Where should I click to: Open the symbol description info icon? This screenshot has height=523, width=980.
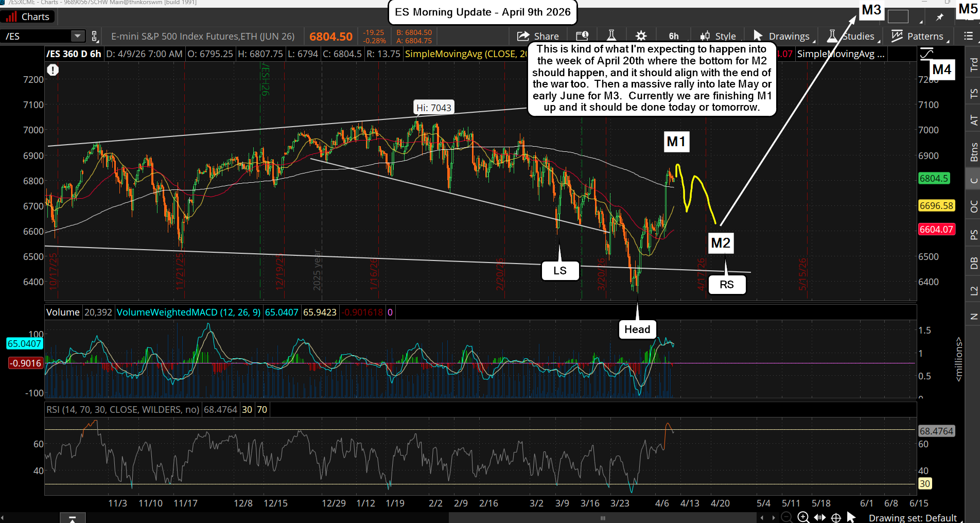[x=582, y=36]
